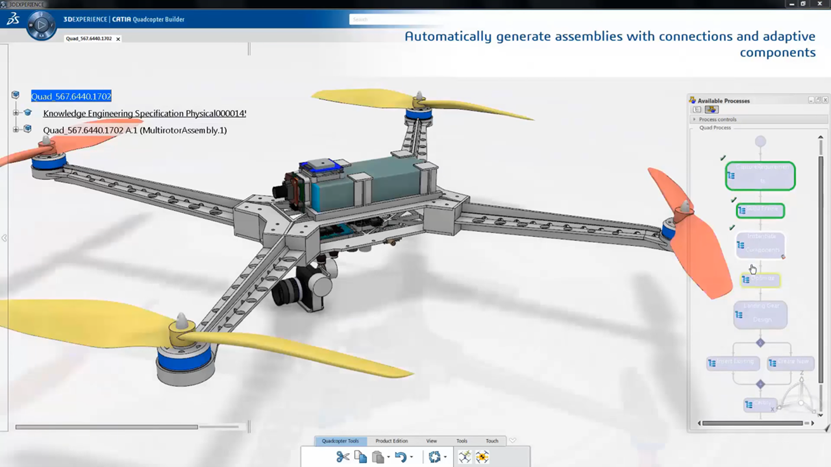Select the first green-outlined process step

click(761, 176)
